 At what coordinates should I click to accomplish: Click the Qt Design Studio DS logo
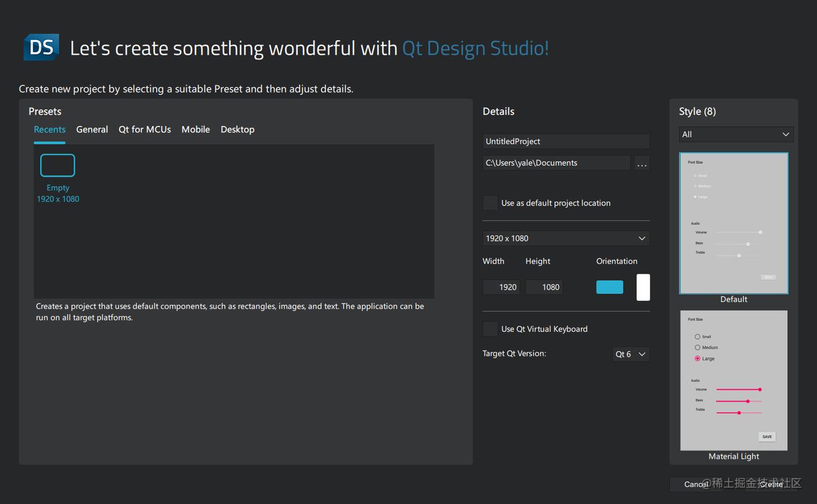[41, 48]
